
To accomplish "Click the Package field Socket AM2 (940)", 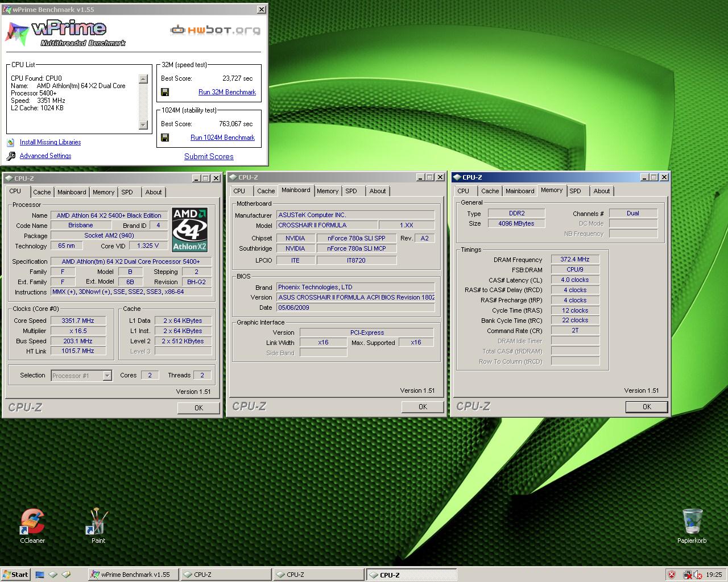I will click(109, 236).
